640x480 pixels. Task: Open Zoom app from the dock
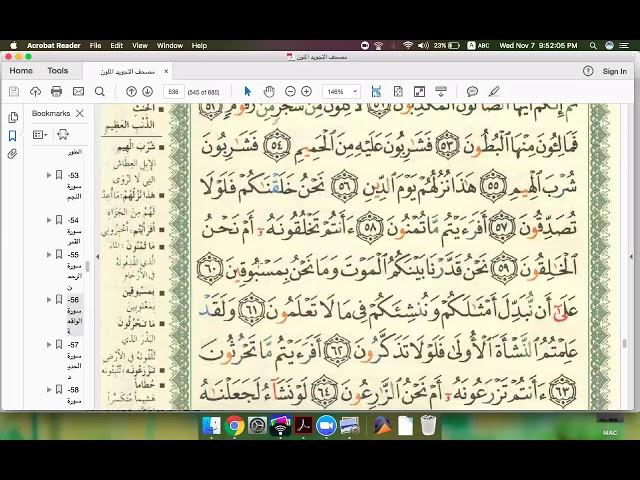326,426
